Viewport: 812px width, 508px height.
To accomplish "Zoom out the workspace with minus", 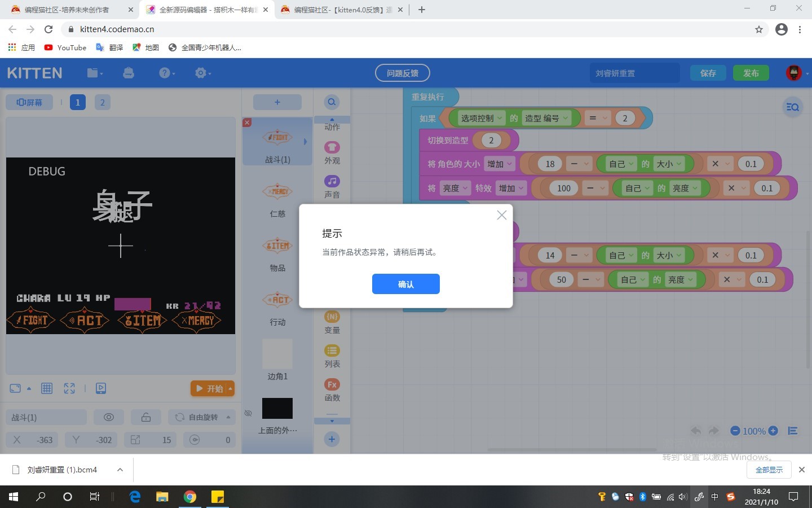I will tap(735, 431).
